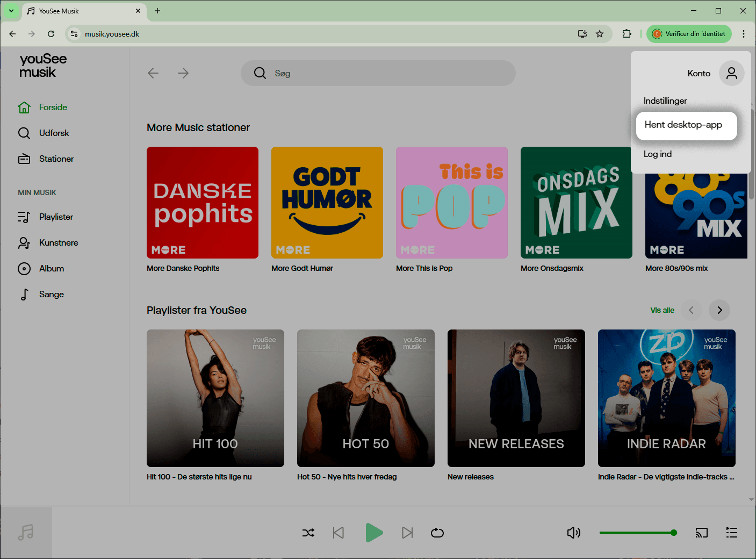Expand Playlister fra YouSee with the right chevron
Image resolution: width=756 pixels, height=559 pixels.
[x=719, y=310]
